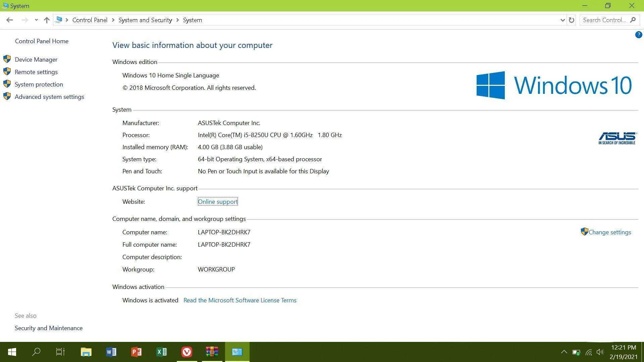
Task: Refresh the System page
Action: (571, 20)
